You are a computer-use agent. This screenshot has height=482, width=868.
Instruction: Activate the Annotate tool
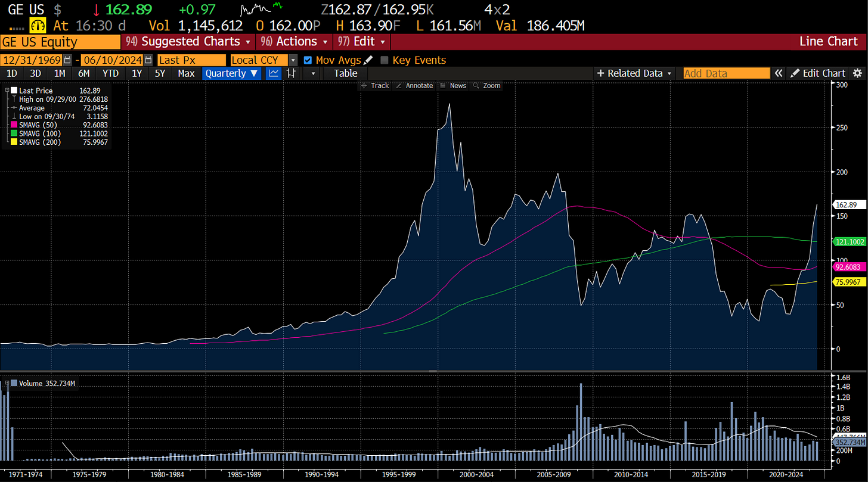[414, 86]
